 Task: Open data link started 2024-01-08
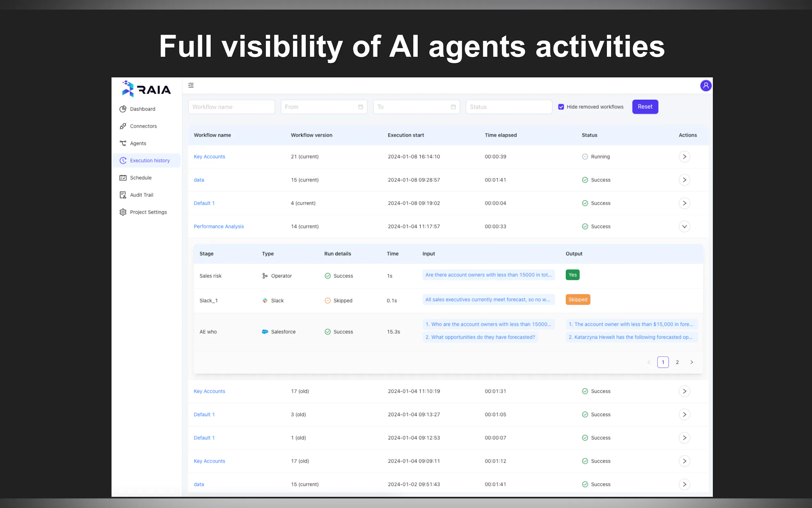[x=199, y=180]
